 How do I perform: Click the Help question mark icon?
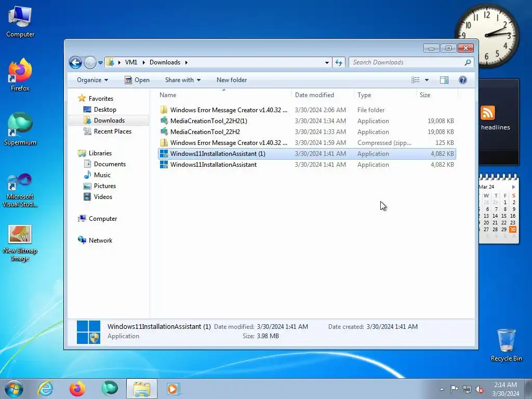coord(463,80)
